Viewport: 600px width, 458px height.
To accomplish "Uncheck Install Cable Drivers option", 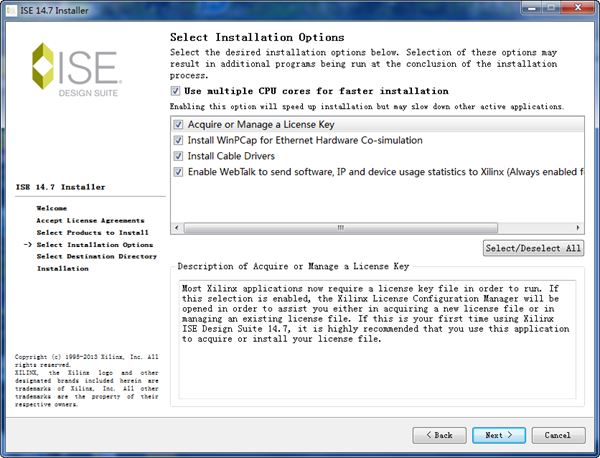I will 178,156.
